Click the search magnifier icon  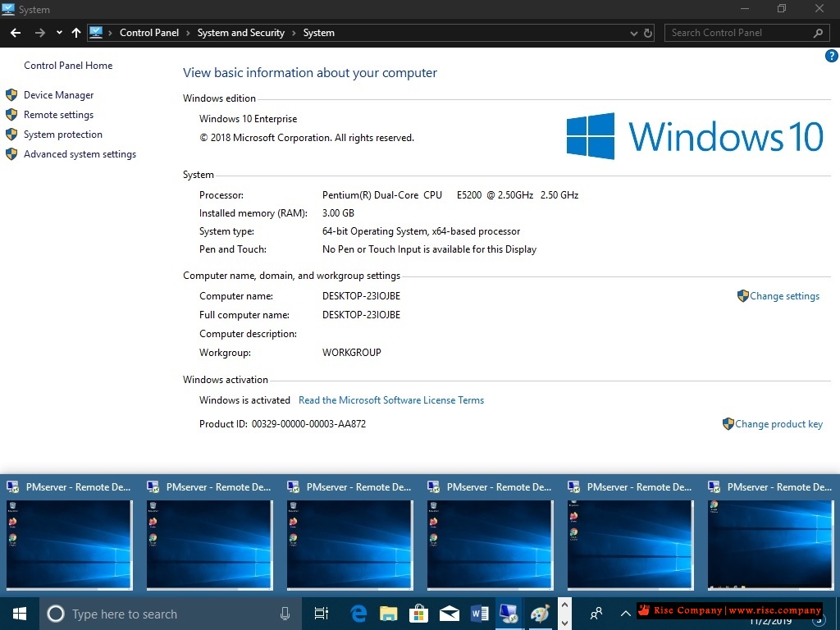click(x=818, y=33)
